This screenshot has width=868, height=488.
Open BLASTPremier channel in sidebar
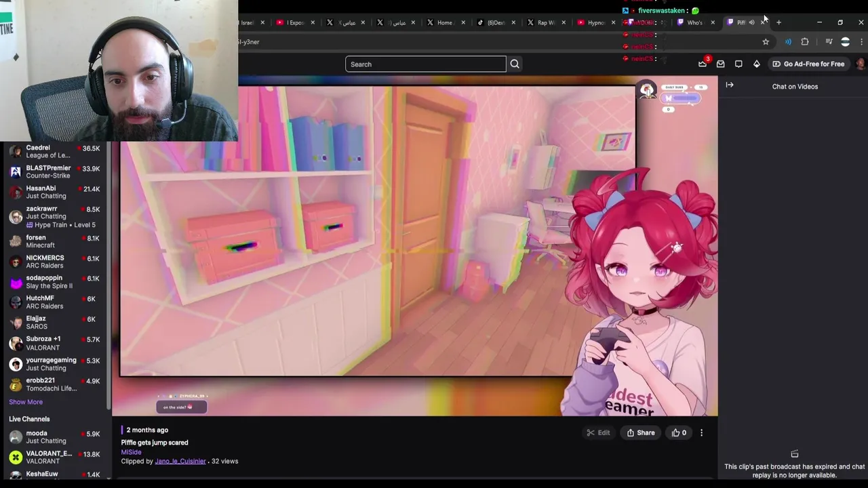pos(55,172)
